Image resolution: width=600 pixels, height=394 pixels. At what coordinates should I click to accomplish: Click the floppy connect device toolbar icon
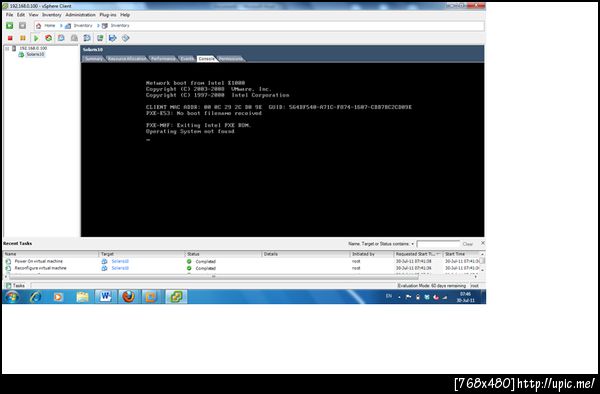pos(112,38)
